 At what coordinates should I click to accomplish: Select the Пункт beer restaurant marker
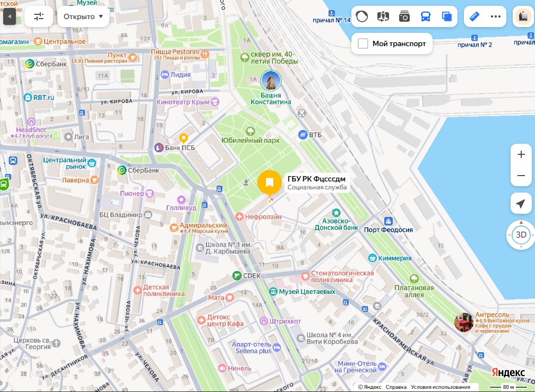(133, 57)
